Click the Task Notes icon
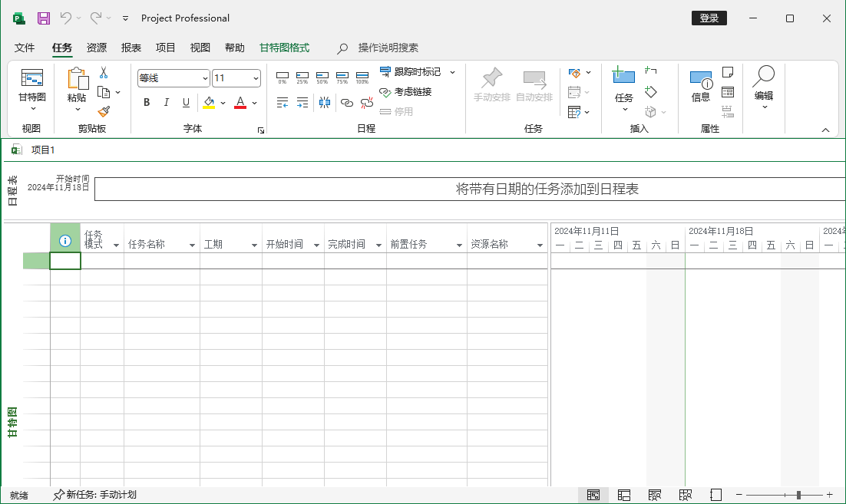 click(x=727, y=72)
